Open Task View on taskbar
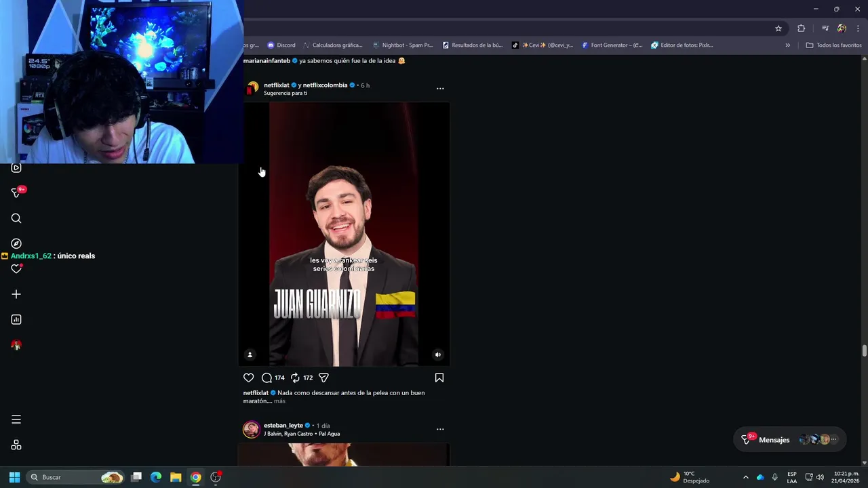 [x=136, y=477]
